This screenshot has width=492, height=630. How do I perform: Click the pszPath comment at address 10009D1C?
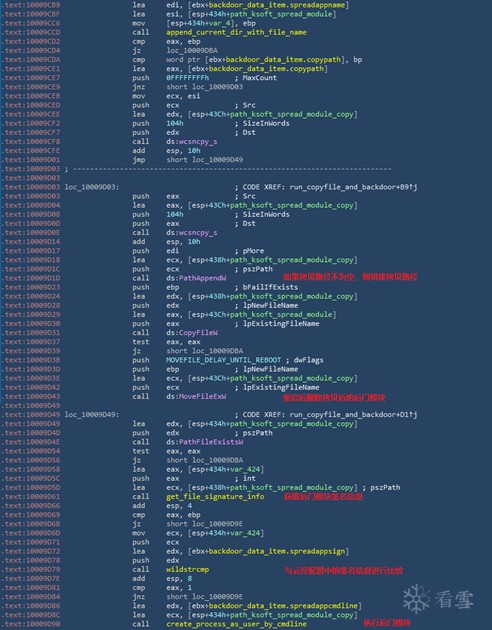click(257, 269)
